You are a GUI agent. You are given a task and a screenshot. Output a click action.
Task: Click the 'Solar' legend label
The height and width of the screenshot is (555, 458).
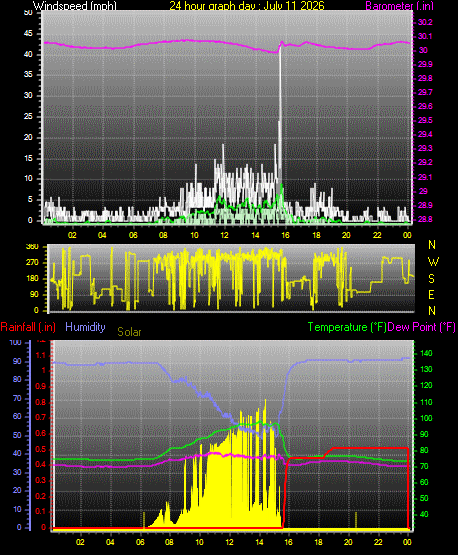(x=129, y=332)
